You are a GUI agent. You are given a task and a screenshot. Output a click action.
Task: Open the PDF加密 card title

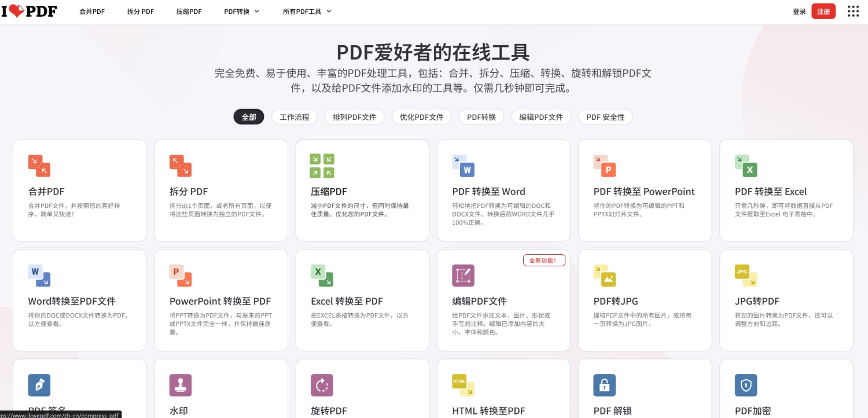tap(753, 411)
